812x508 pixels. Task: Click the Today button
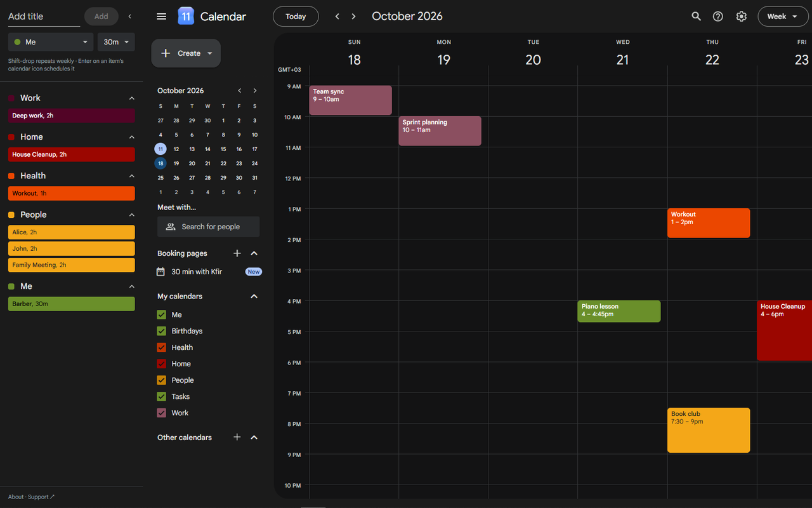point(296,17)
